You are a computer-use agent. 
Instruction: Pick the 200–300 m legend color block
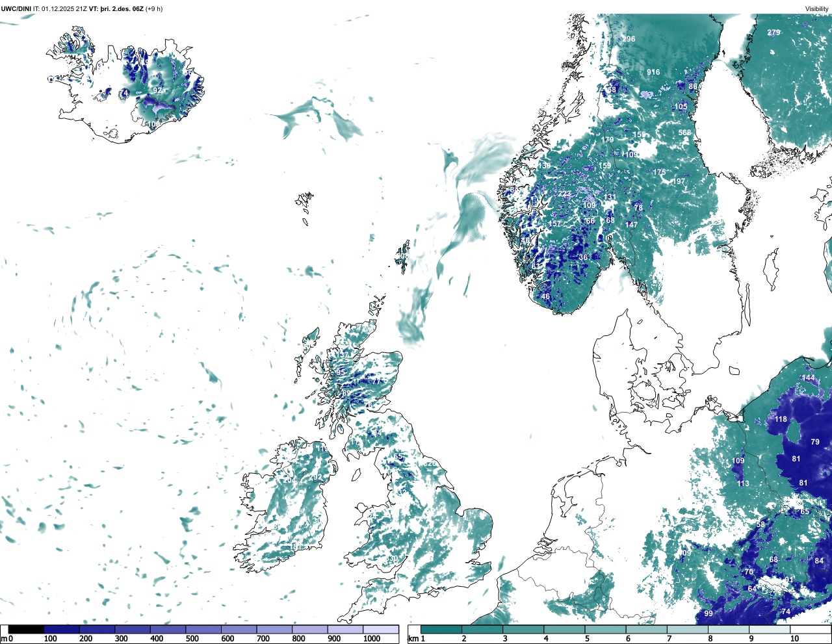point(97,630)
